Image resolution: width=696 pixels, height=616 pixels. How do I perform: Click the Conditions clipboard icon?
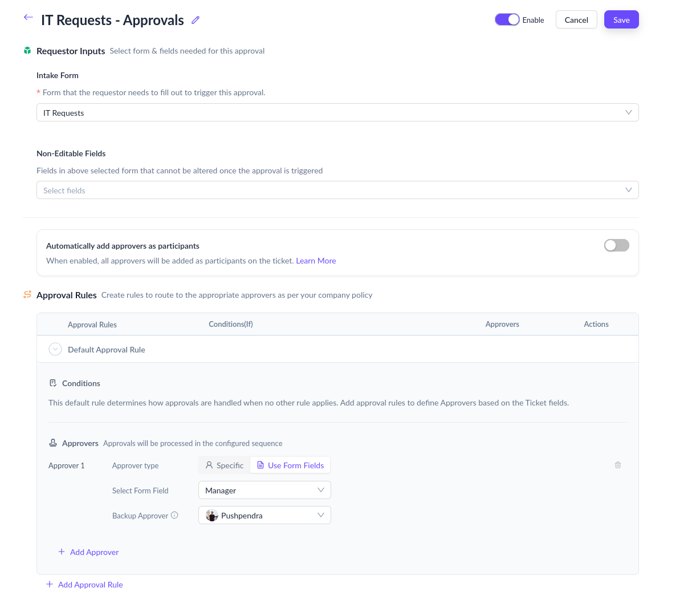54,383
